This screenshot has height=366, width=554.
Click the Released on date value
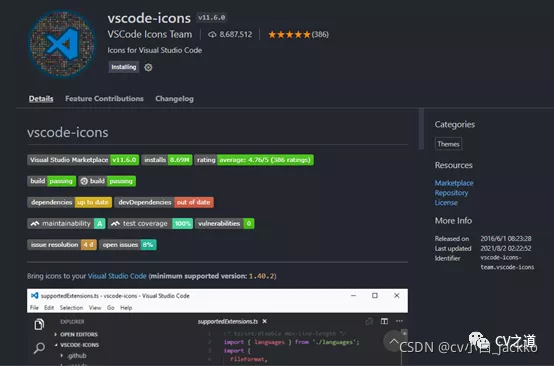tap(506, 238)
